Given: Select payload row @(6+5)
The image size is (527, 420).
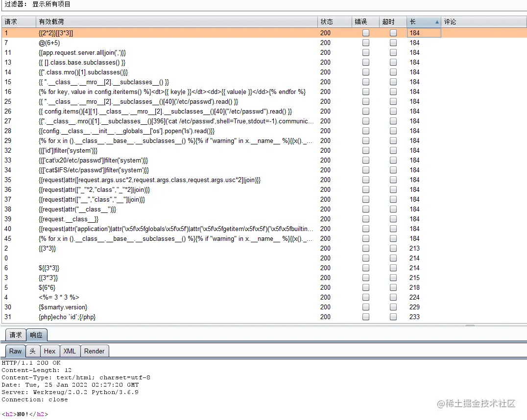Looking at the screenshot, I should point(263,43).
